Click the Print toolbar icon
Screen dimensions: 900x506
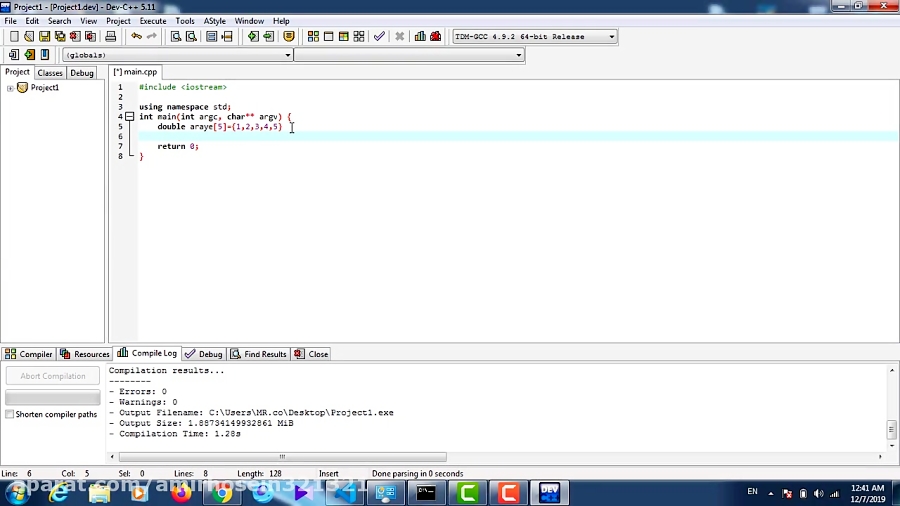coord(111,37)
